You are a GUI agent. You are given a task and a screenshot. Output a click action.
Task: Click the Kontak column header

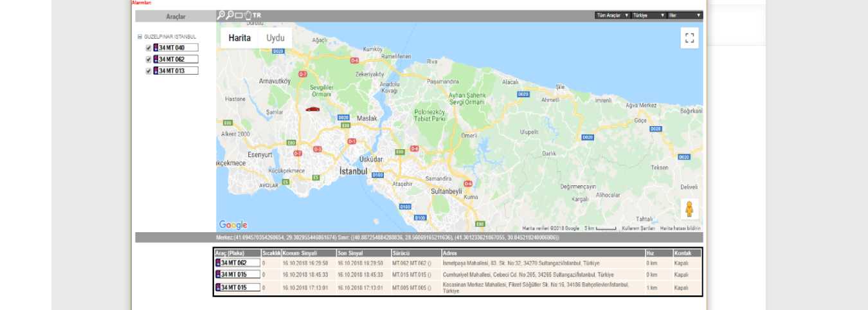click(687, 253)
